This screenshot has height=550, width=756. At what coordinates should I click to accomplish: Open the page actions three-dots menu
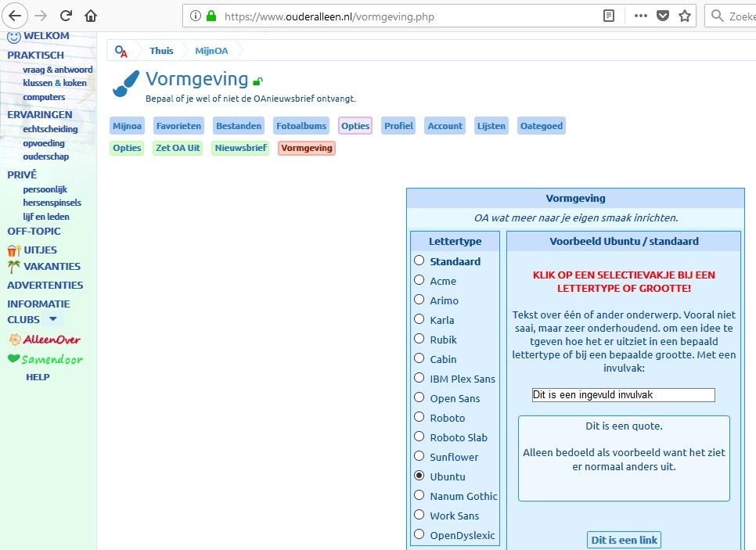pos(640,16)
